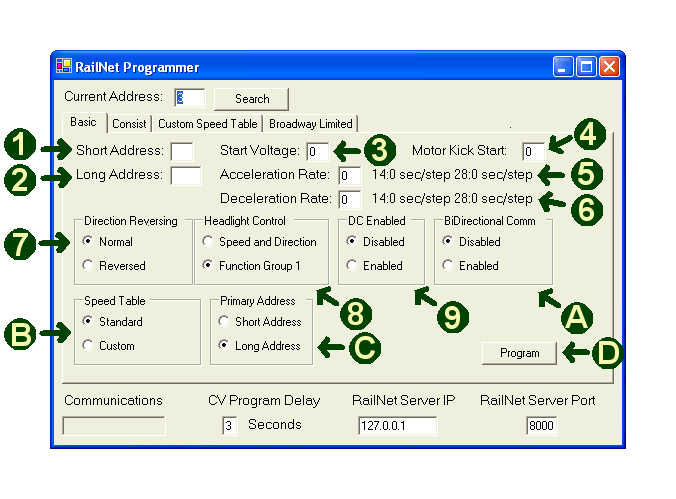
Task: Click the acceleration '14:0 sec/step 28:0 sec/step' text
Action: point(452,175)
